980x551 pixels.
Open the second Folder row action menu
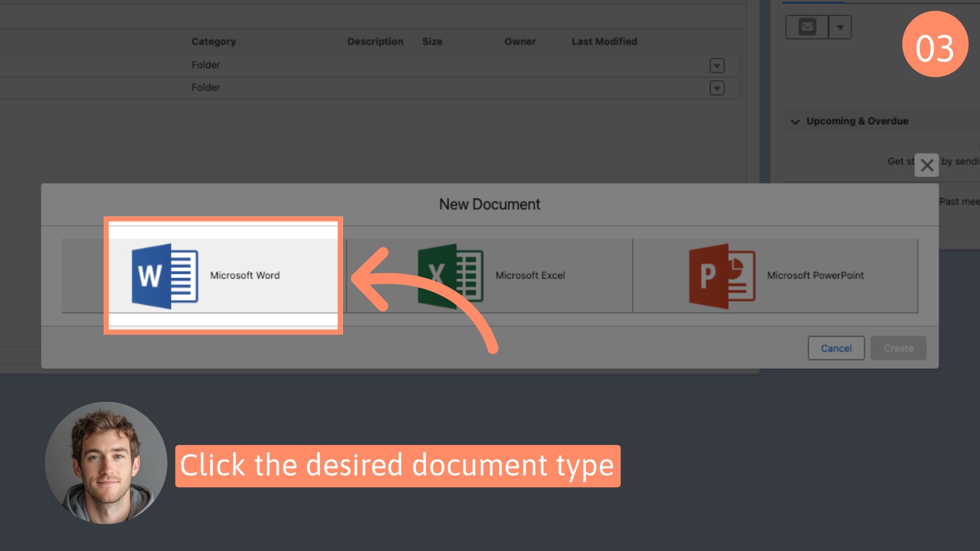(x=717, y=88)
